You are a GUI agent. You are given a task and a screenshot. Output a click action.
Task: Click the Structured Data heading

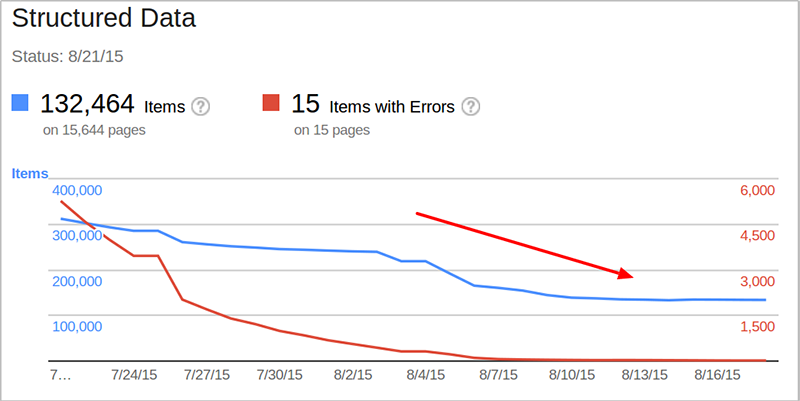tap(104, 18)
